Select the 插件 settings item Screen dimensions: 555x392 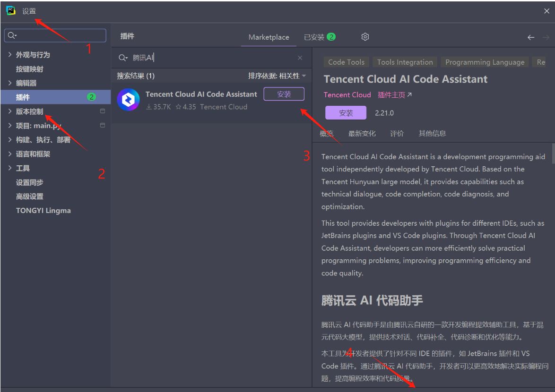56,97
